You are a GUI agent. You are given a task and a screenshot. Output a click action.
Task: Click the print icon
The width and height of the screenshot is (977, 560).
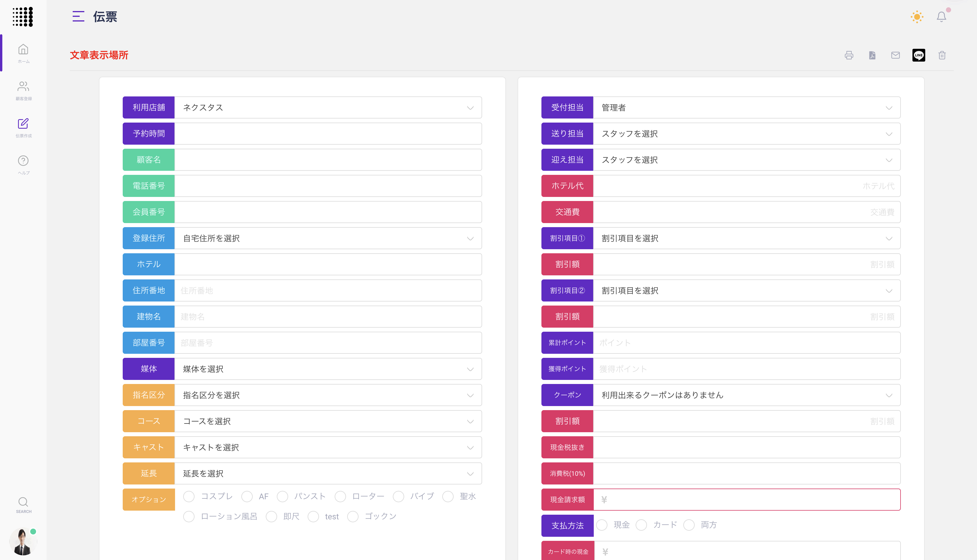click(849, 55)
